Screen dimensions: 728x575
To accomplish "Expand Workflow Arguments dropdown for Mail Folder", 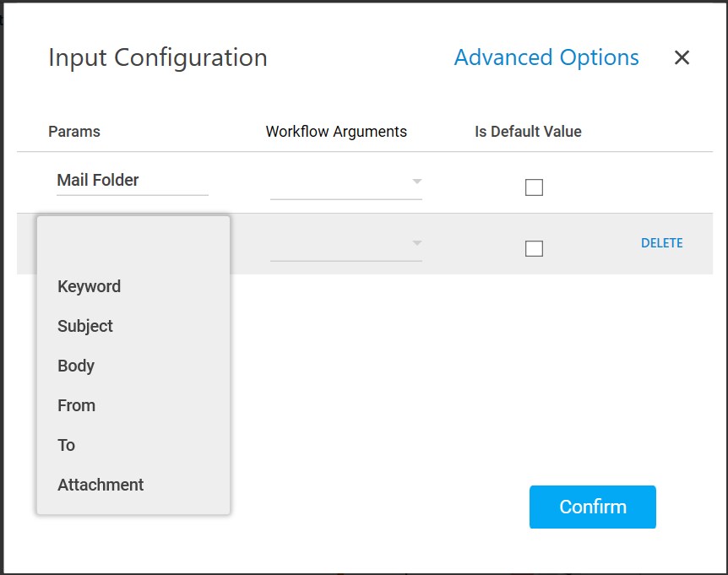I will [x=346, y=182].
